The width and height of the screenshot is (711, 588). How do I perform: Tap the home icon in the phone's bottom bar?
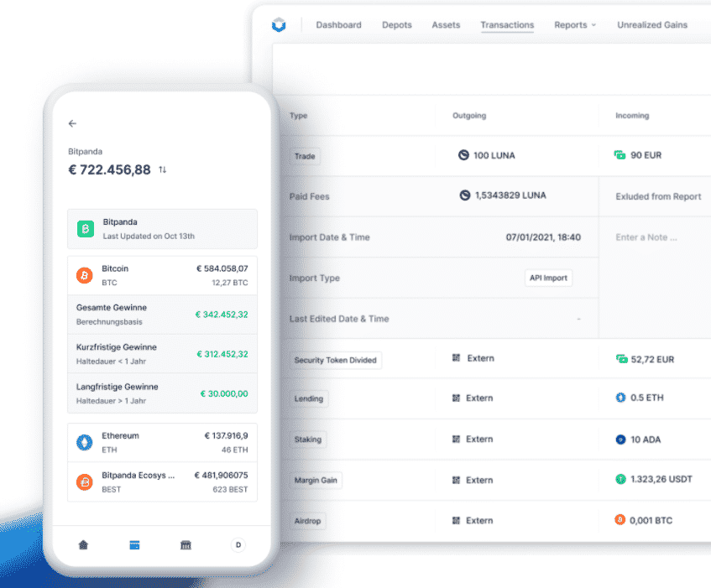click(x=83, y=544)
